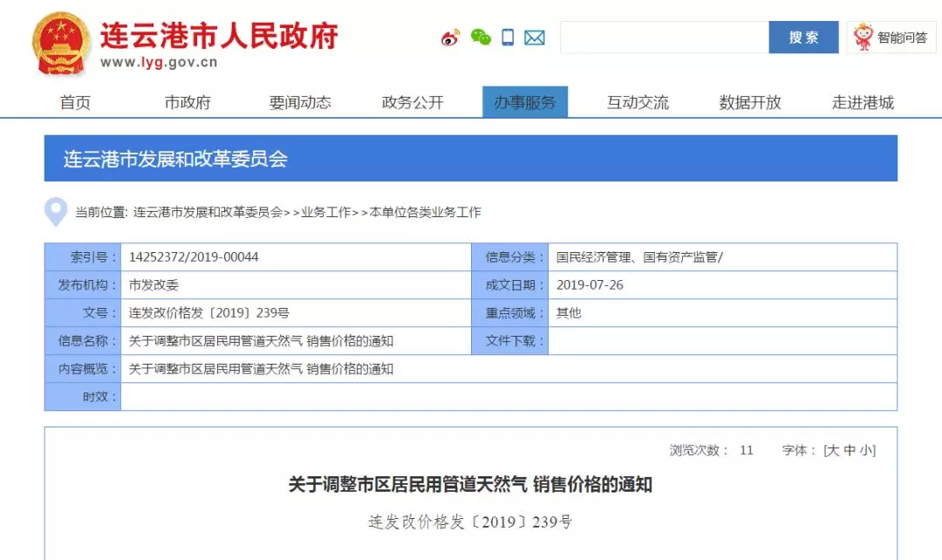This screenshot has height=560, width=942.
Task: Open the 数据开放 menu item
Action: click(x=750, y=102)
